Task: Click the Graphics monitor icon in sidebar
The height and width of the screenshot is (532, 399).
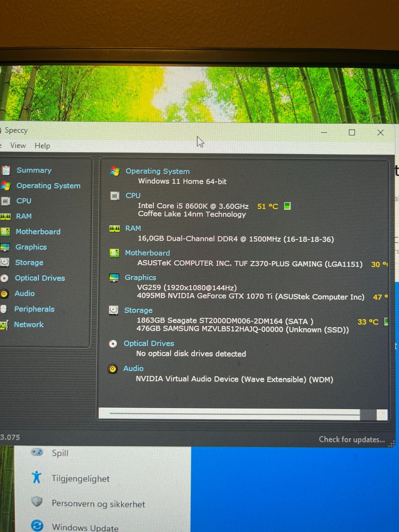Action: click(5, 247)
